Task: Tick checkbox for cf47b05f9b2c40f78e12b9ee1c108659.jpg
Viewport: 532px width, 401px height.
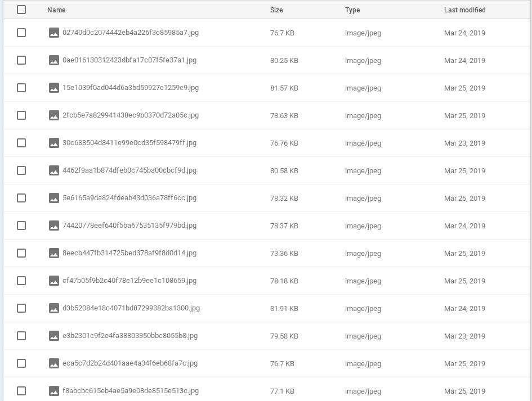Action: click(x=21, y=281)
